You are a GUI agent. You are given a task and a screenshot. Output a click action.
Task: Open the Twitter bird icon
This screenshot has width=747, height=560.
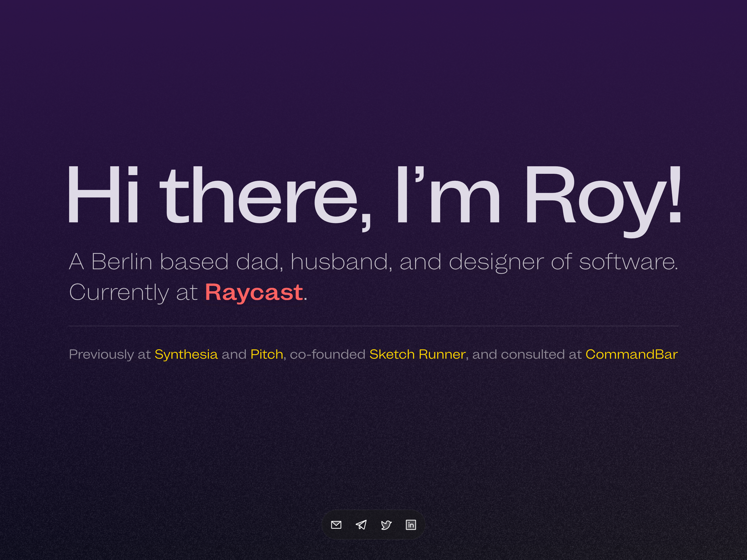click(x=386, y=525)
